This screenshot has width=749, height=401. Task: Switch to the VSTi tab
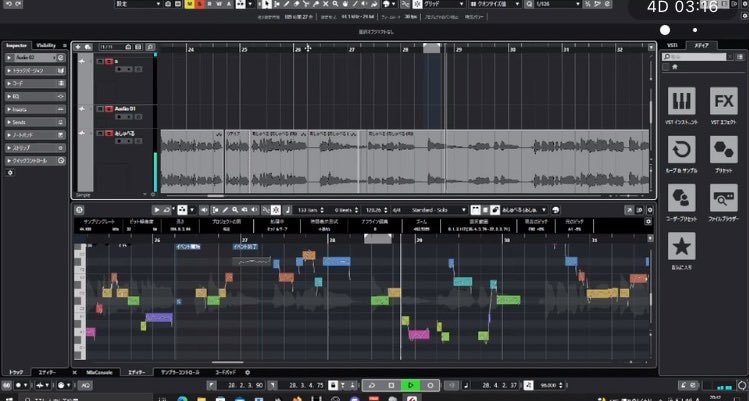click(x=672, y=45)
